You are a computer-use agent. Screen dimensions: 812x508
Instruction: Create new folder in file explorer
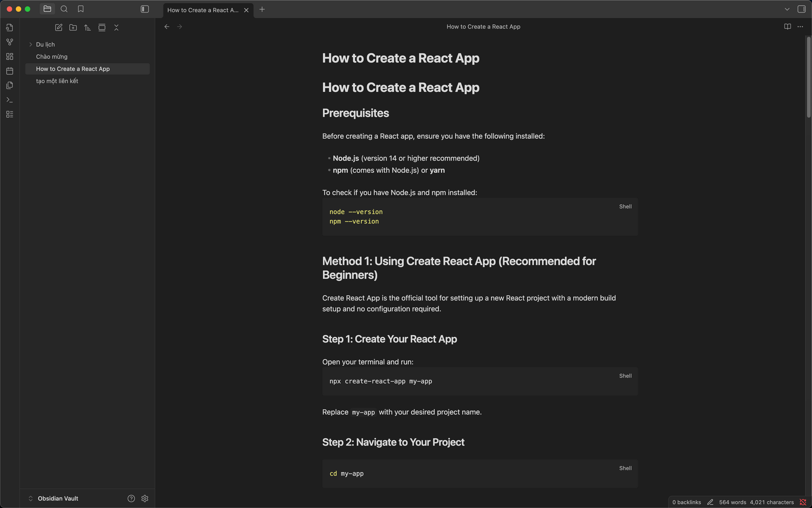[x=73, y=28]
